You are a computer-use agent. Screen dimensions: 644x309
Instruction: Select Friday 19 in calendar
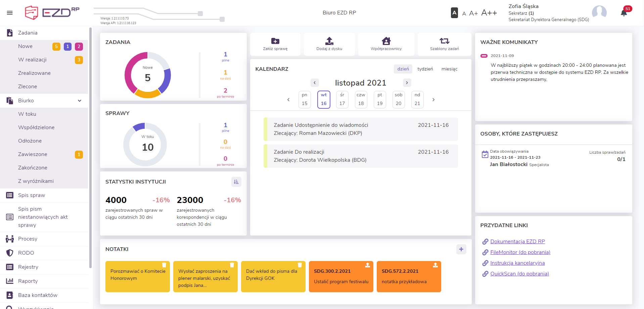380,100
